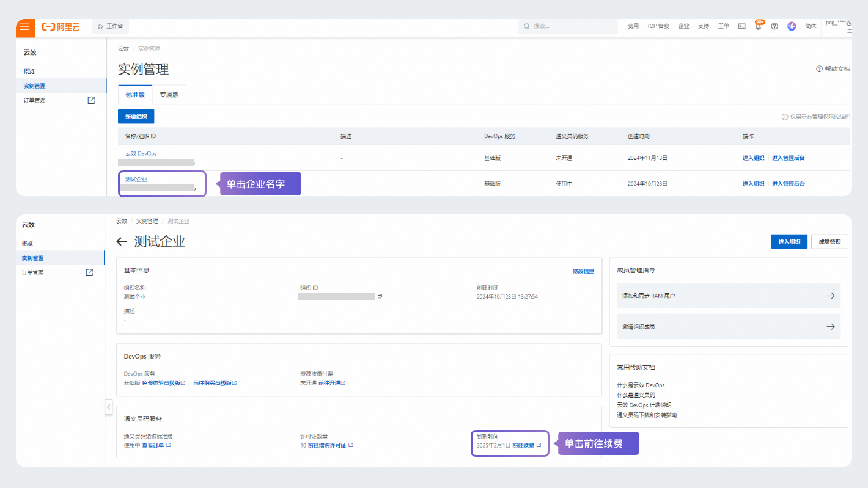868x488 pixels.
Task: Select the 标准版 tab
Action: tap(135, 95)
